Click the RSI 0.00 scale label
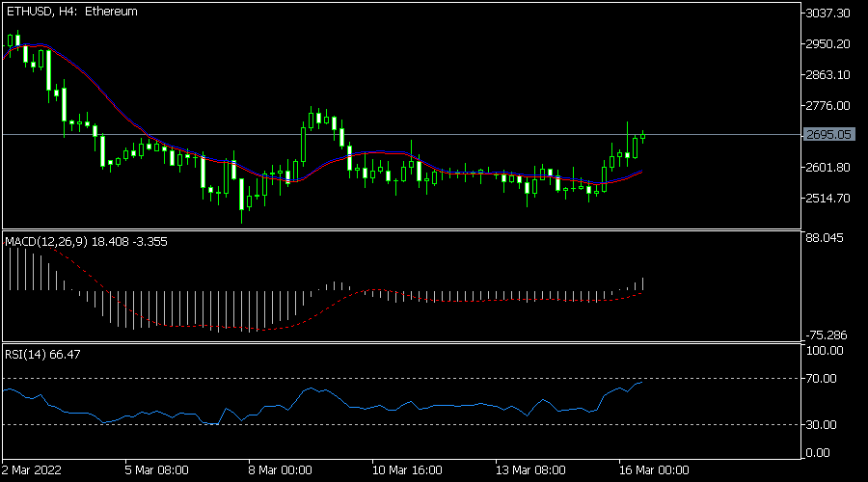The width and height of the screenshot is (868, 482). tap(818, 453)
